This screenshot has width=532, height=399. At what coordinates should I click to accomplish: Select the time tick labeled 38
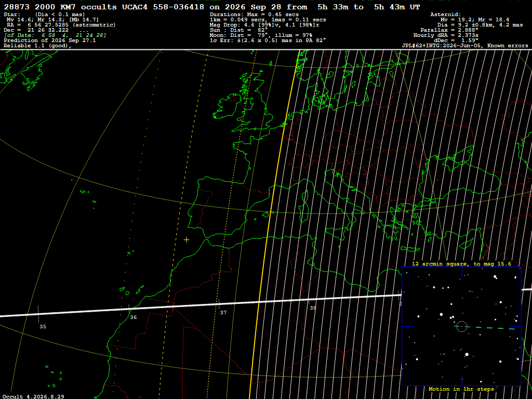pos(313,308)
